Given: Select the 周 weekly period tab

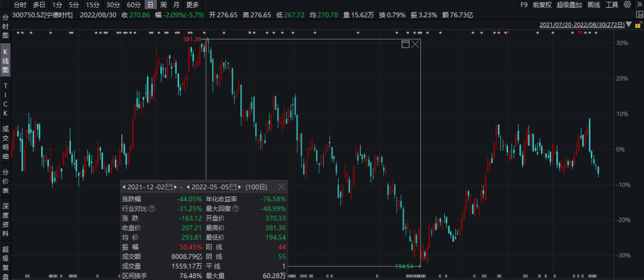Looking at the screenshot, I should 163,5.
